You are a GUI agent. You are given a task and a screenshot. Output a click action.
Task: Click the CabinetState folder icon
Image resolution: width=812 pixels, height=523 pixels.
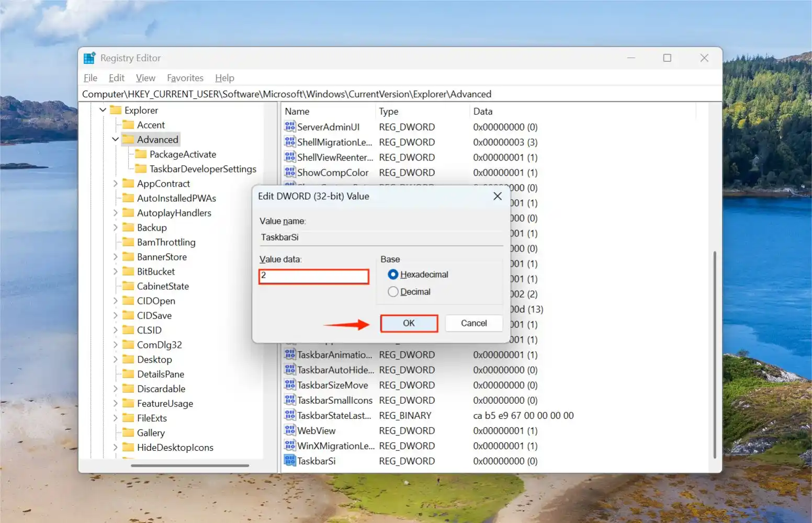(128, 286)
